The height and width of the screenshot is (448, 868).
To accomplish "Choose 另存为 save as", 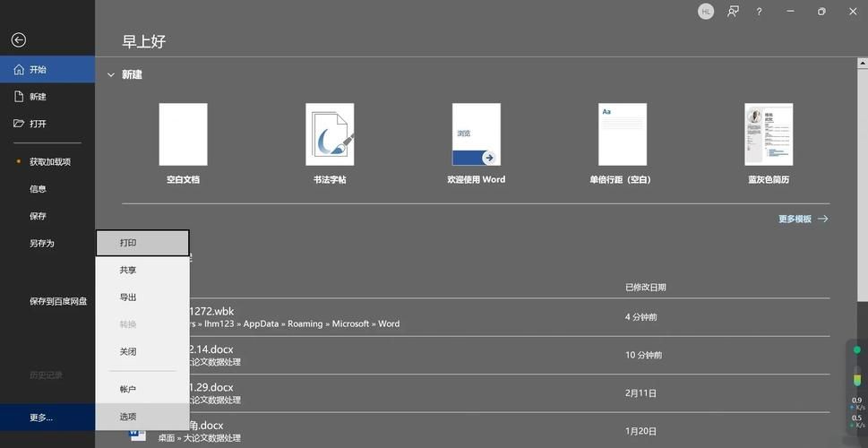I will pos(47,243).
